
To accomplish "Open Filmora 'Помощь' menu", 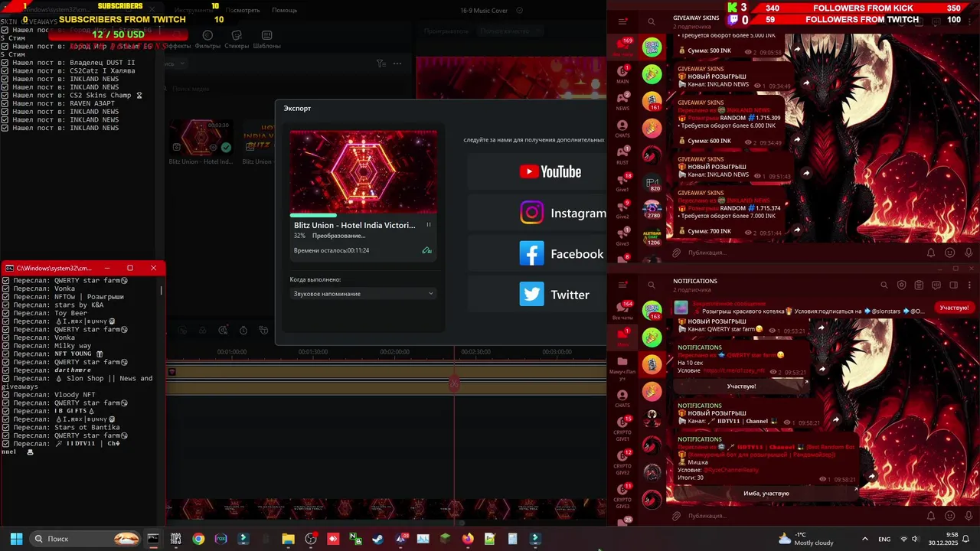I will [x=284, y=10].
